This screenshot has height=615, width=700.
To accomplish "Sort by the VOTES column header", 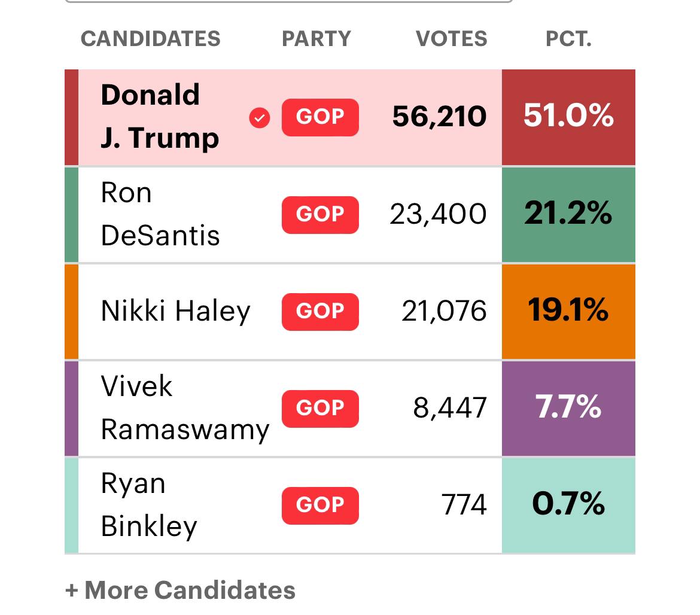I will tap(452, 39).
